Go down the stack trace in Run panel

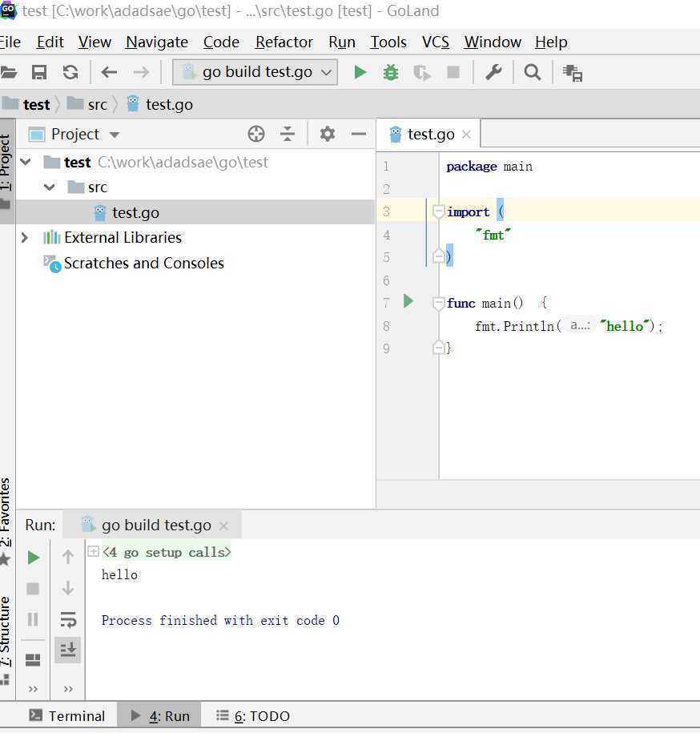(68, 588)
